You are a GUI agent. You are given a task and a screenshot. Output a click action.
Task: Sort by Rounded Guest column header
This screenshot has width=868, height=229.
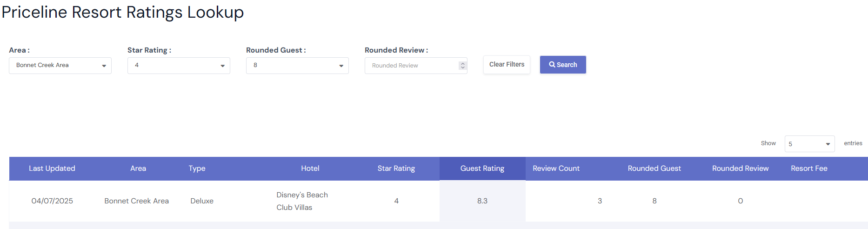[654, 168]
